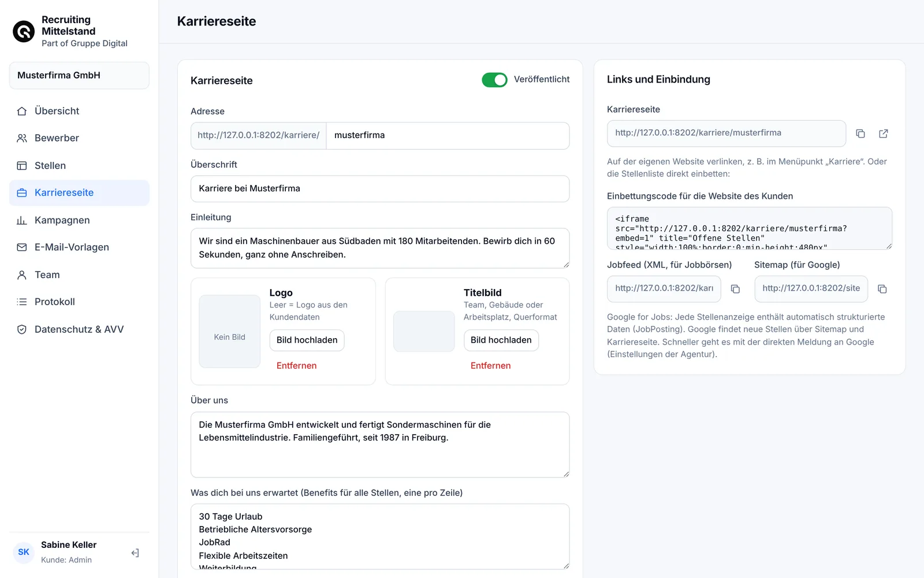This screenshot has height=578, width=924.
Task: Click the Karriereseite URL field in Links panel
Action: [726, 134]
